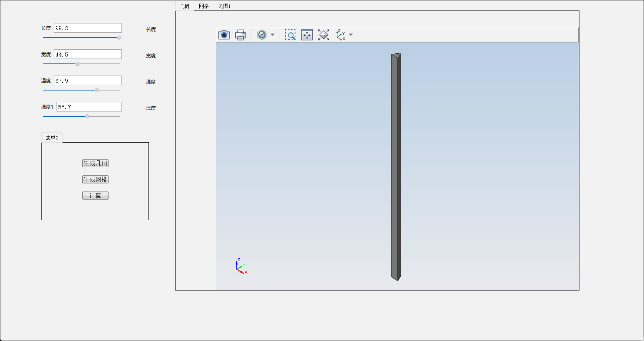This screenshot has width=644, height=341.
Task: Click the XYZ view orientation icon
Action: click(341, 35)
